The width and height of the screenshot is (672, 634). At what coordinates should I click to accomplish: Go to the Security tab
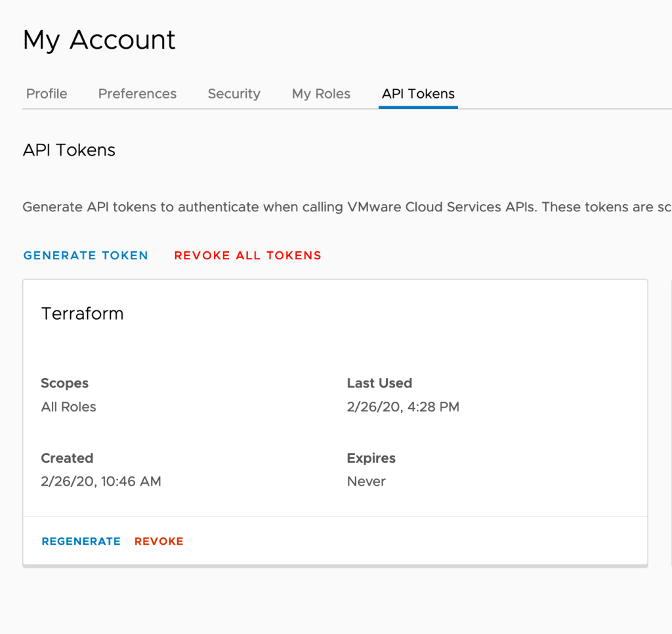(x=234, y=94)
